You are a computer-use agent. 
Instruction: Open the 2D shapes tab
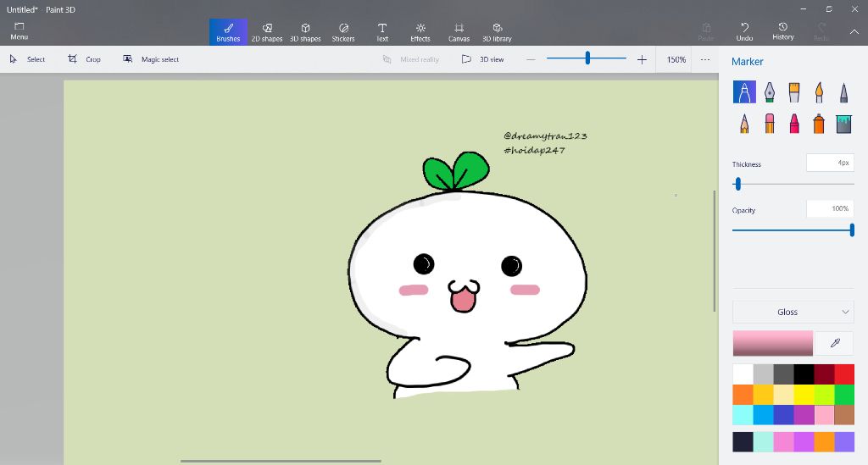coord(267,32)
